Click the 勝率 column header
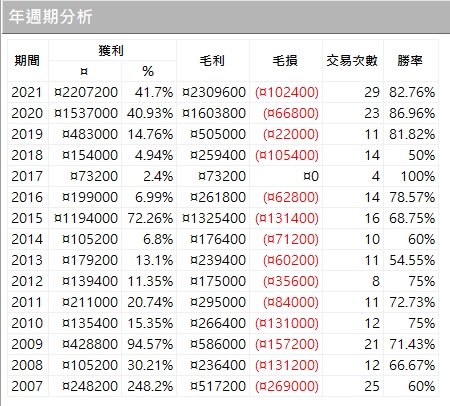 click(x=411, y=61)
